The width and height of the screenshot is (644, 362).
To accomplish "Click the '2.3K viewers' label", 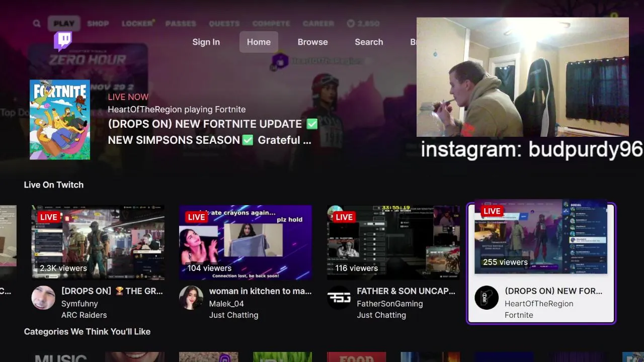I will tap(63, 268).
